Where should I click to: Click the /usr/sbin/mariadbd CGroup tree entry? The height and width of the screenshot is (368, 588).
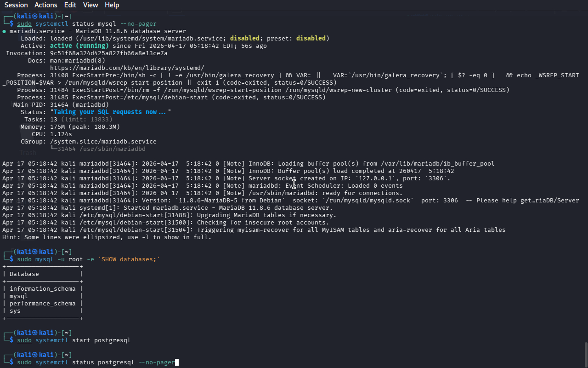click(x=101, y=149)
